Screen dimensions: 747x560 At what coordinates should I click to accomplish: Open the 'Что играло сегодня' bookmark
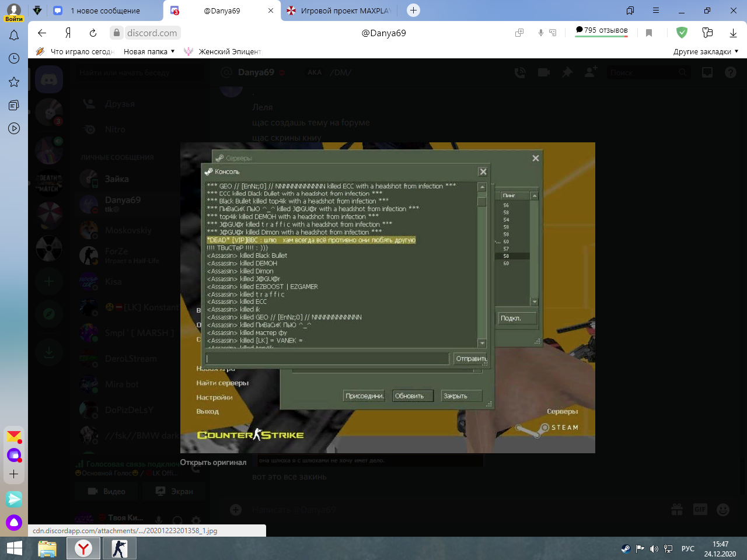[75, 51]
